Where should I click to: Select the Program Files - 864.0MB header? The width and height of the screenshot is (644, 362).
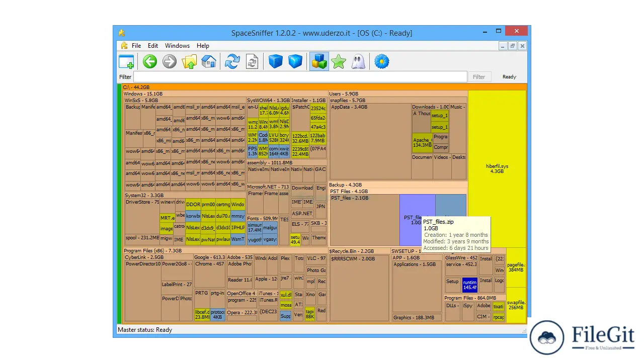[x=474, y=298]
